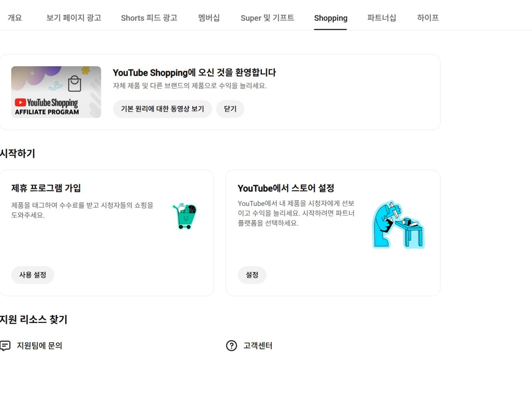Click the support chat bubble icon

pos(5,346)
